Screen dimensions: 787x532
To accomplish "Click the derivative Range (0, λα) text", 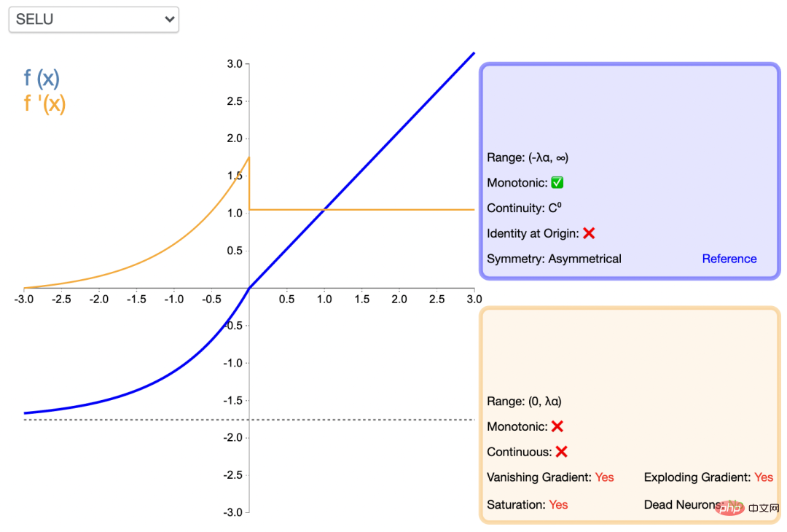I will pyautogui.click(x=524, y=402).
